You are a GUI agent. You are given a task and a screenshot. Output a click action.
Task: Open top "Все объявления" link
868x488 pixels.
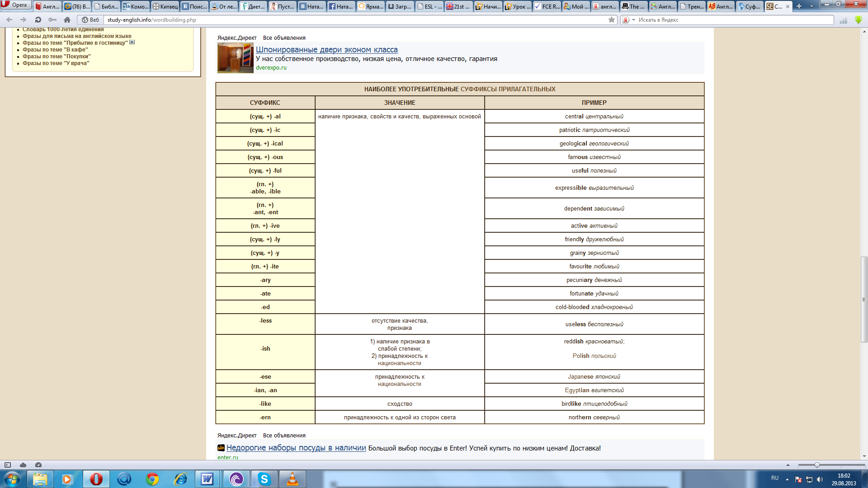(284, 38)
